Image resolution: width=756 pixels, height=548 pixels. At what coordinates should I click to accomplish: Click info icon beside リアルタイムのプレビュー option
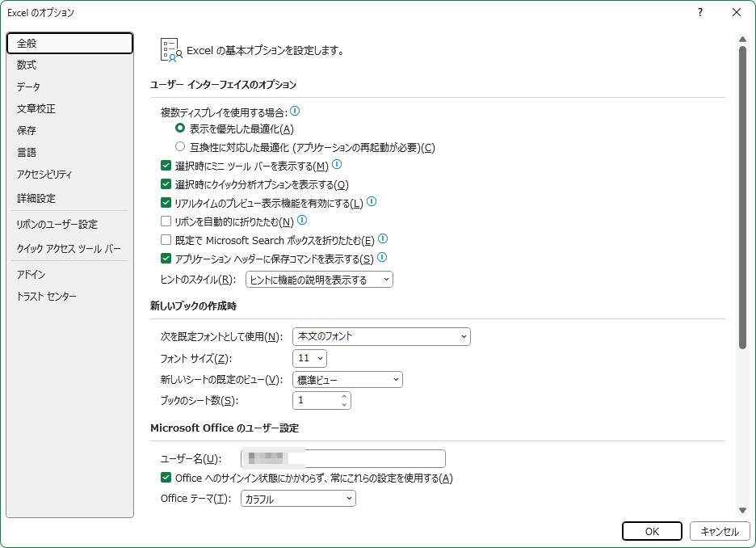coord(372,202)
